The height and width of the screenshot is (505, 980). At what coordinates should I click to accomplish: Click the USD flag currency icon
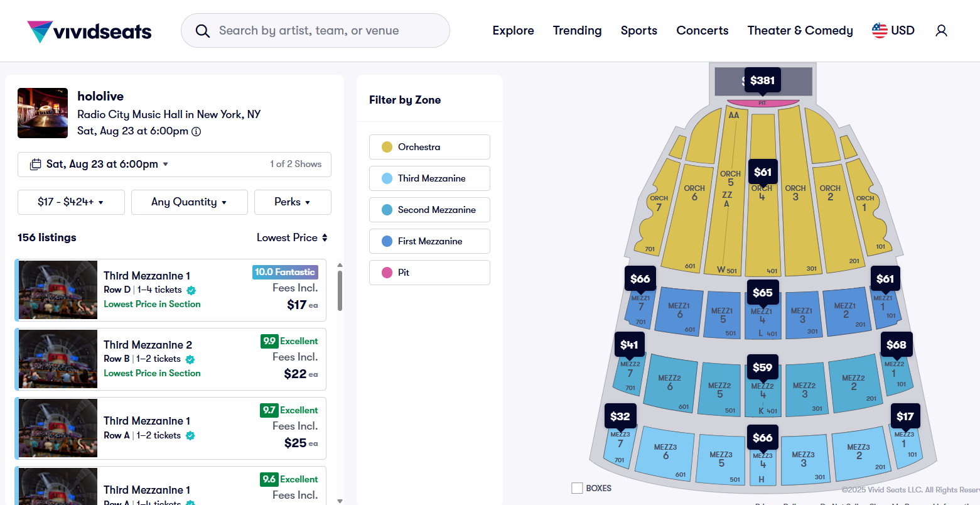point(880,30)
